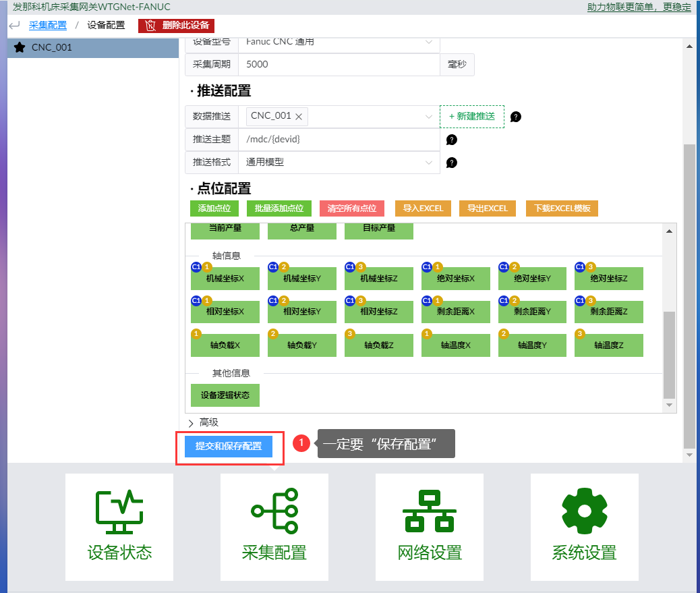The width and height of the screenshot is (700, 593).
Task: Select 轴温度Y point tile
Action: click(532, 345)
